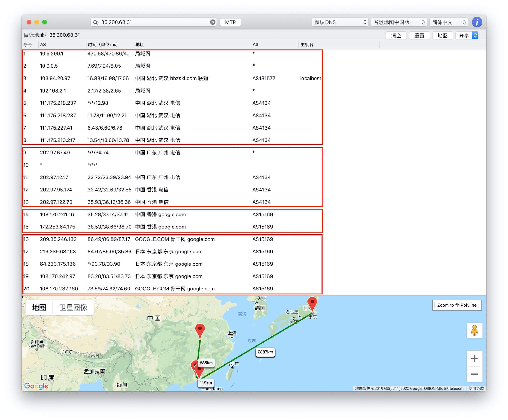
Task: Click the Tokyo map marker pin
Action: pos(312,303)
